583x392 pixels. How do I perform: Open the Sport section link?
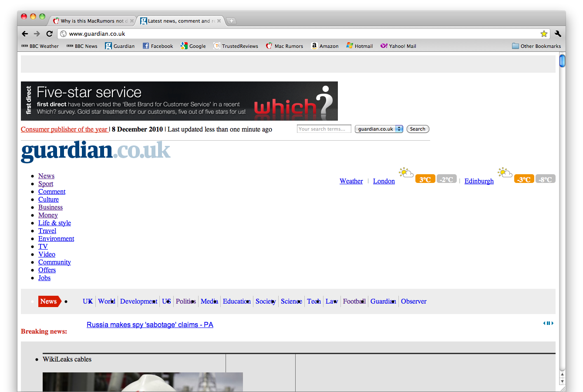tap(46, 184)
